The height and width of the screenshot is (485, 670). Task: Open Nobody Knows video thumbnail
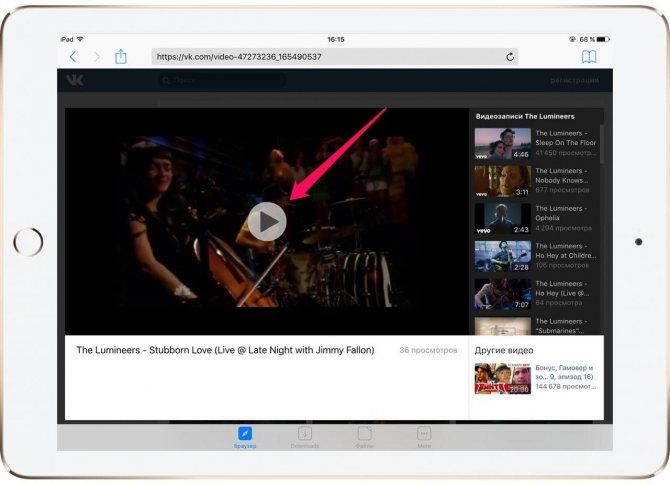click(502, 181)
